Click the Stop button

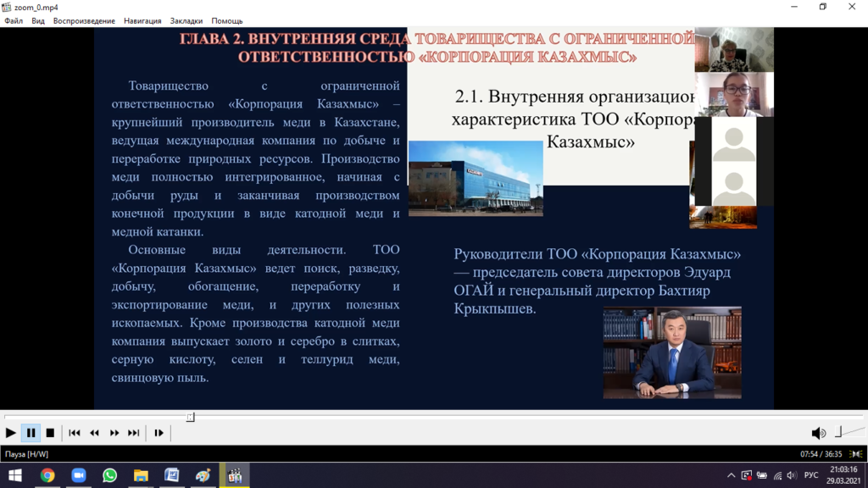(x=50, y=433)
